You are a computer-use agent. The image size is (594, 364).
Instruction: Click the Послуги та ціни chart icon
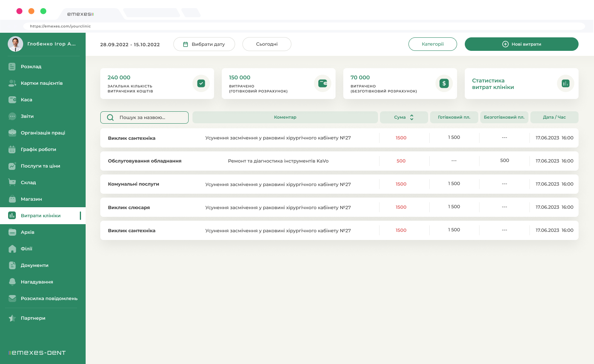12,166
